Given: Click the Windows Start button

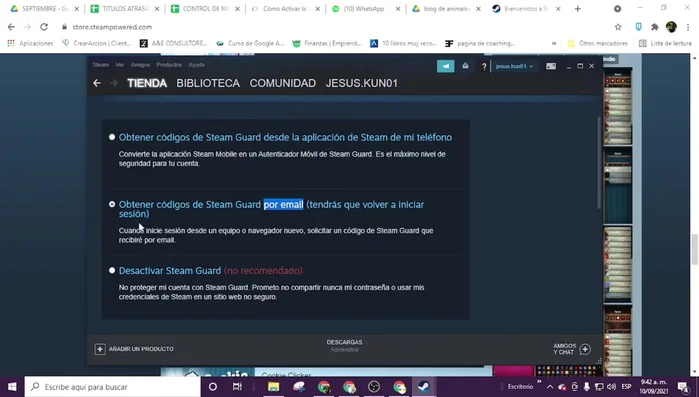Looking at the screenshot, I should point(12,386).
